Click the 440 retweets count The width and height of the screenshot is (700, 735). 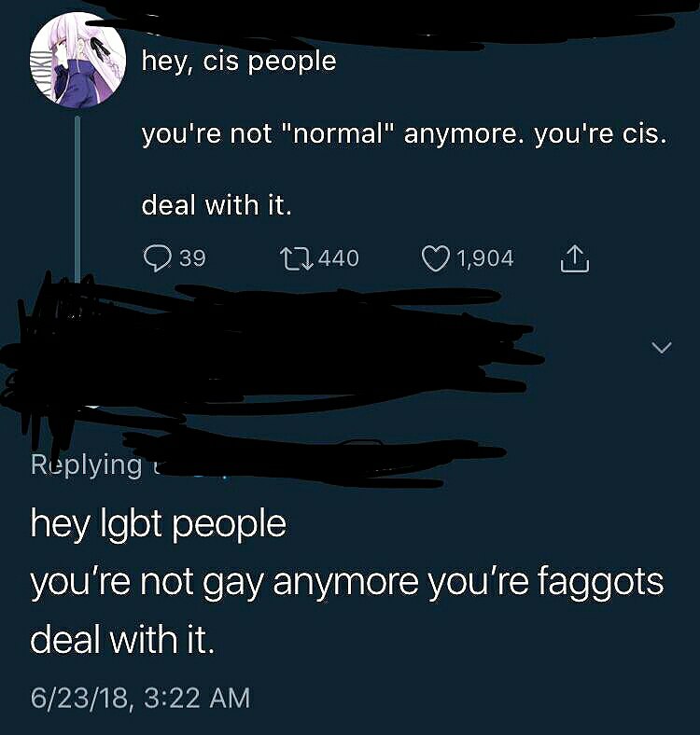[338, 258]
